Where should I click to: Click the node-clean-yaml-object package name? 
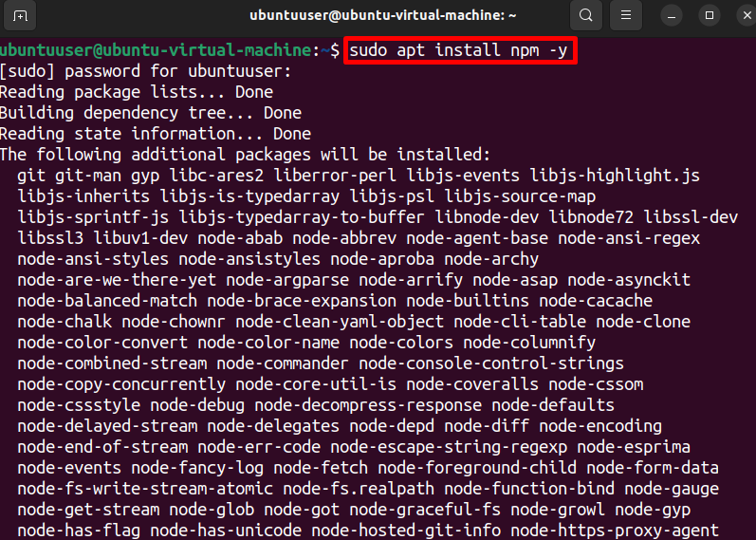click(340, 322)
